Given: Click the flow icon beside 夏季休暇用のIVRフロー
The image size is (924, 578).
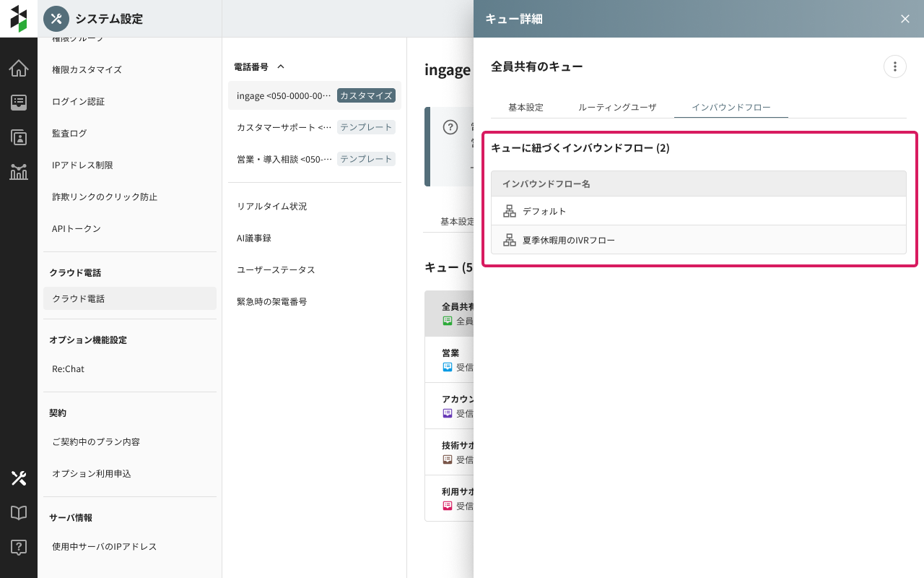Looking at the screenshot, I should click(510, 240).
